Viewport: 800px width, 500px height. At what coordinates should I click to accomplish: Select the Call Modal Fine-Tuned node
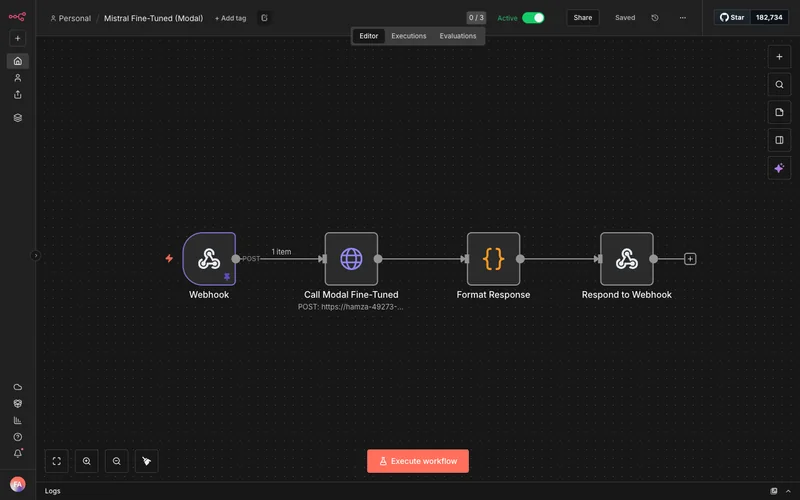coord(352,259)
